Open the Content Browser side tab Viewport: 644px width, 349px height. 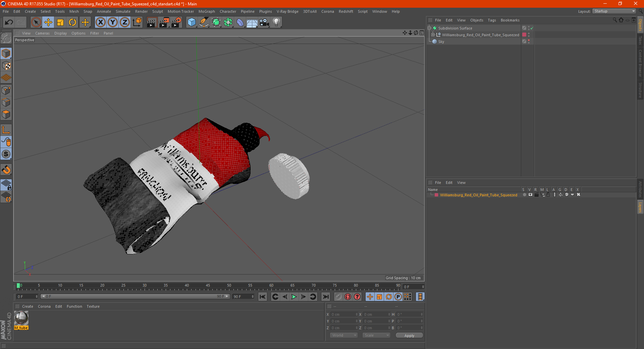point(640,63)
